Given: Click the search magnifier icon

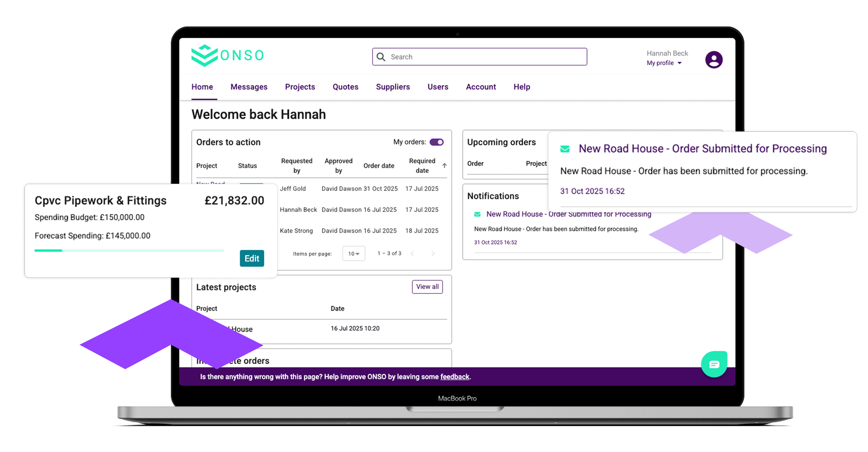Looking at the screenshot, I should tap(381, 57).
